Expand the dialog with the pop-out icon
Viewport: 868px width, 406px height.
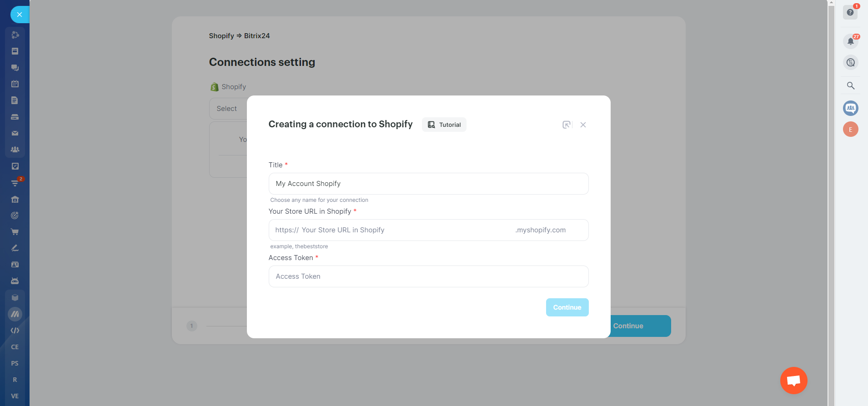click(567, 125)
